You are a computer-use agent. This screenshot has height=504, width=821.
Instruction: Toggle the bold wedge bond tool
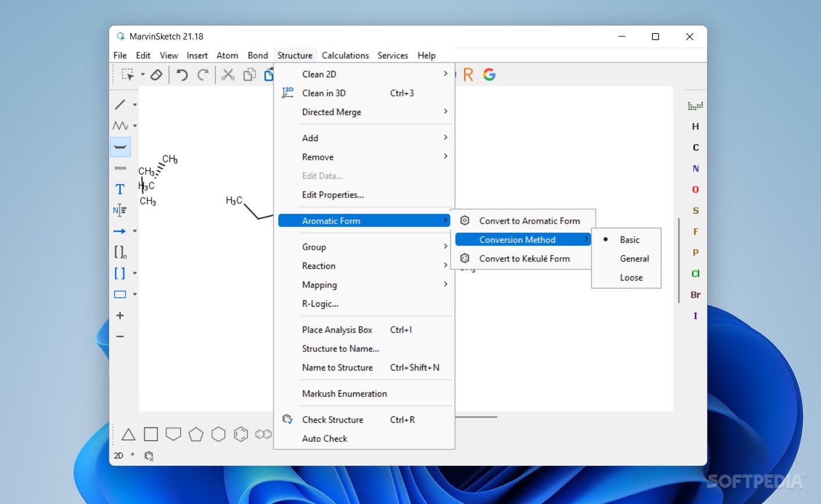(120, 147)
